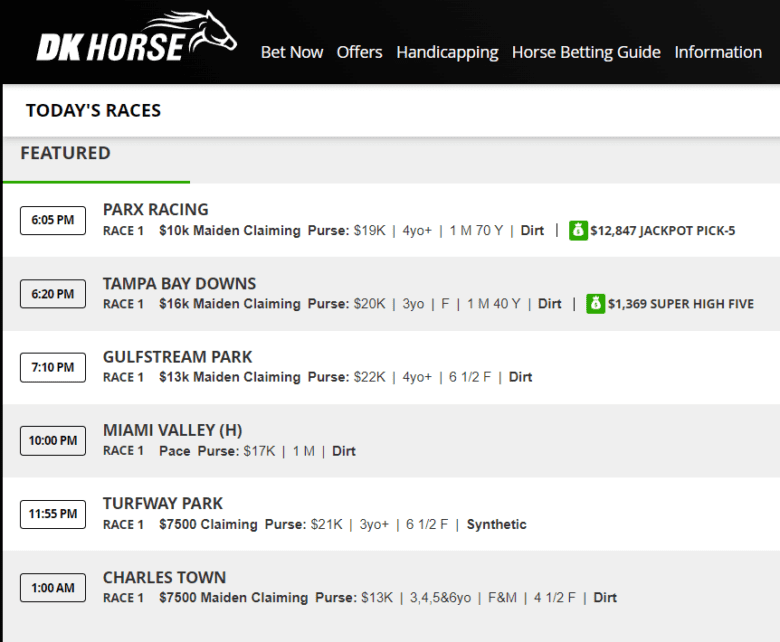Open the Charles Town track link
The height and width of the screenshot is (642, 780).
pos(165,577)
